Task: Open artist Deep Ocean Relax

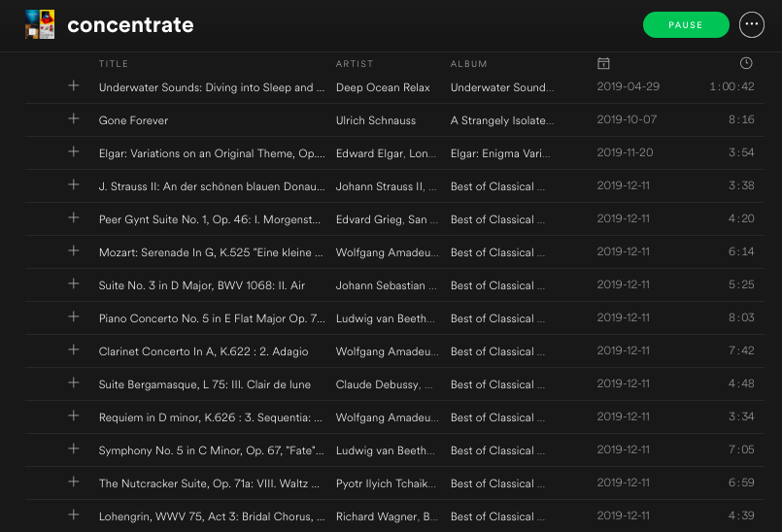Action: pos(383,87)
